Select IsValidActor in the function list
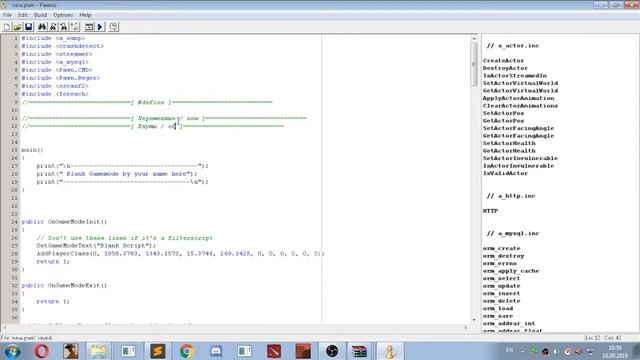Viewport: 640px width, 360px height. (x=505, y=173)
